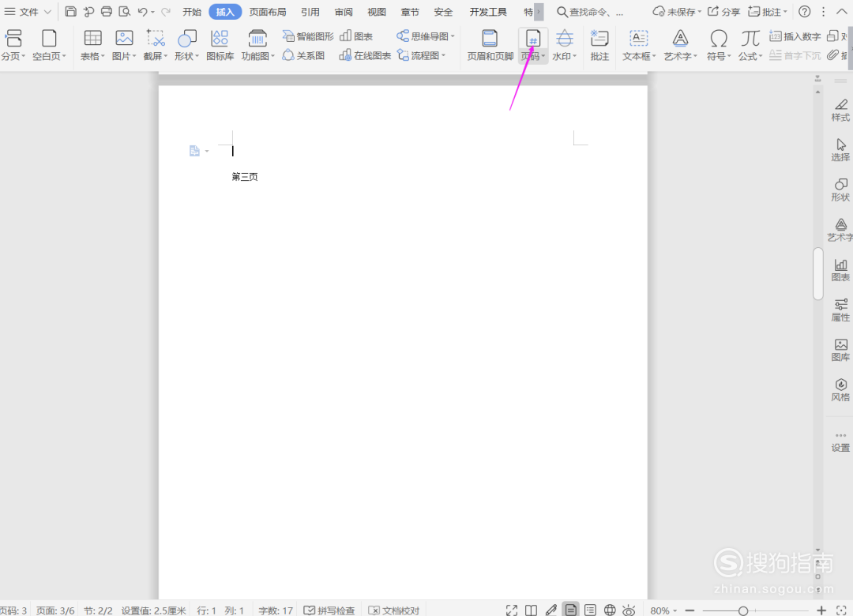Switch to reading layout view
Image resolution: width=853 pixels, height=616 pixels.
click(x=531, y=610)
